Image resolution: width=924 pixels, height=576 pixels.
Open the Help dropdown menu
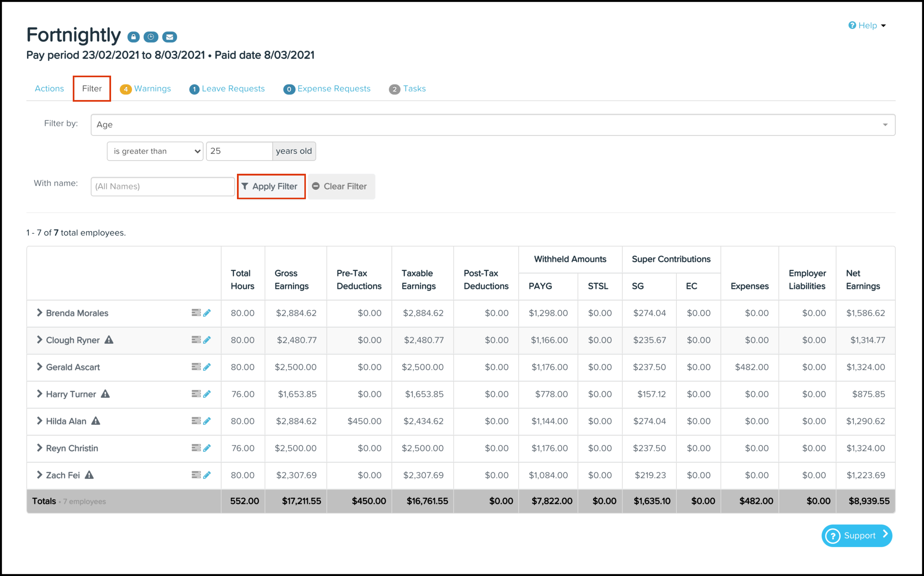tap(867, 25)
